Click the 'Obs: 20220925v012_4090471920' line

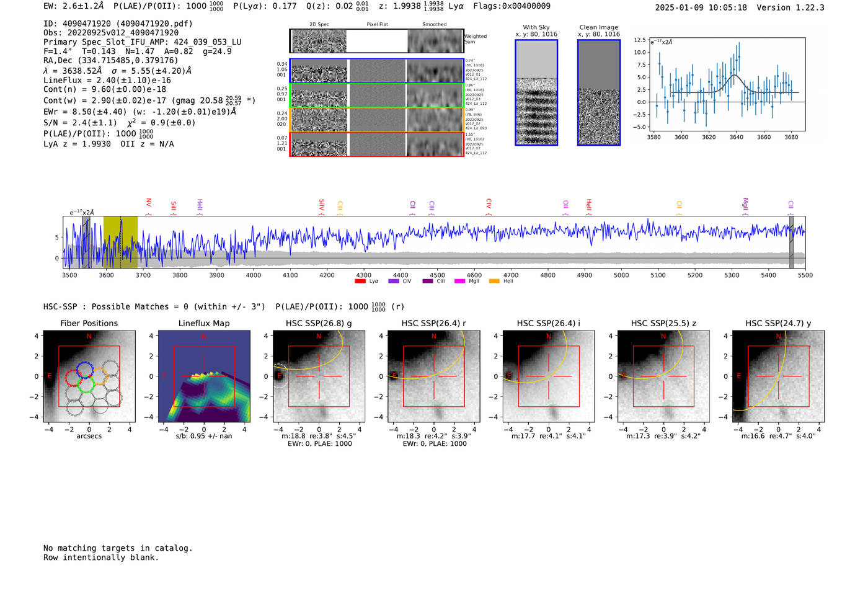[111, 33]
